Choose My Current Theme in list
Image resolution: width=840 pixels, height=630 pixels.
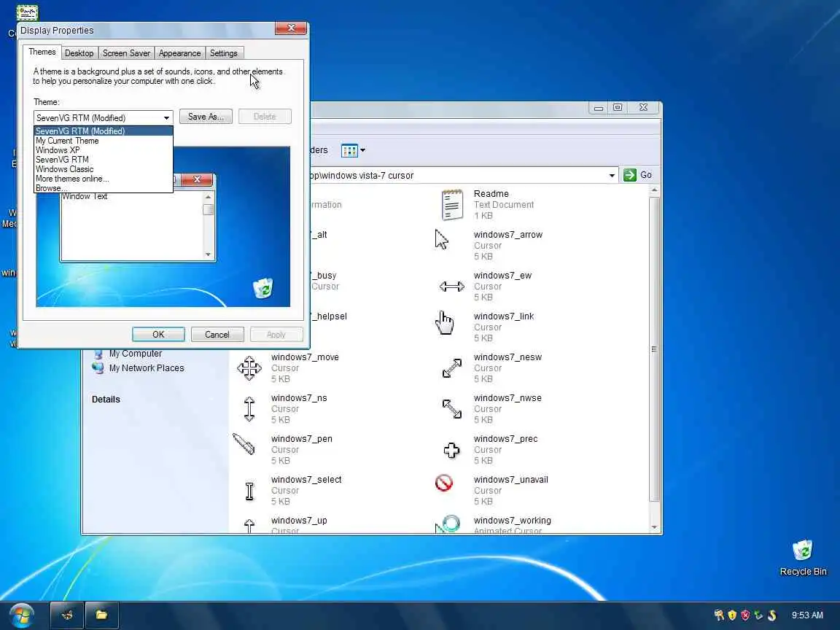coord(104,140)
